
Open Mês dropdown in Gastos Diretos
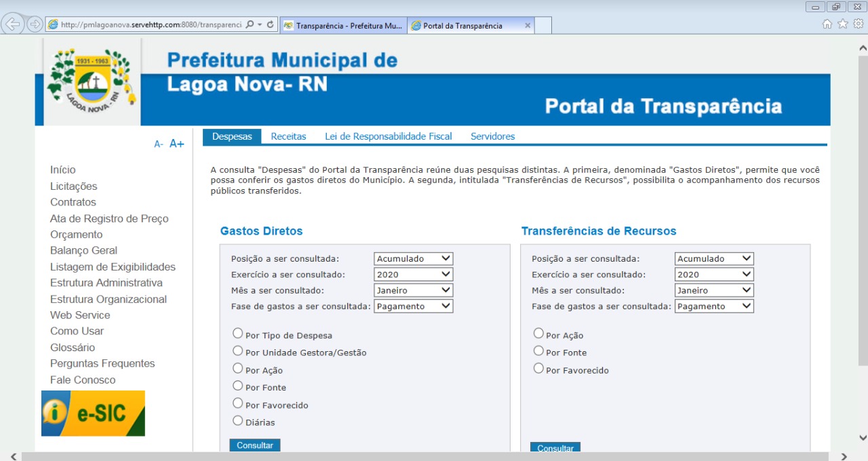[414, 290]
